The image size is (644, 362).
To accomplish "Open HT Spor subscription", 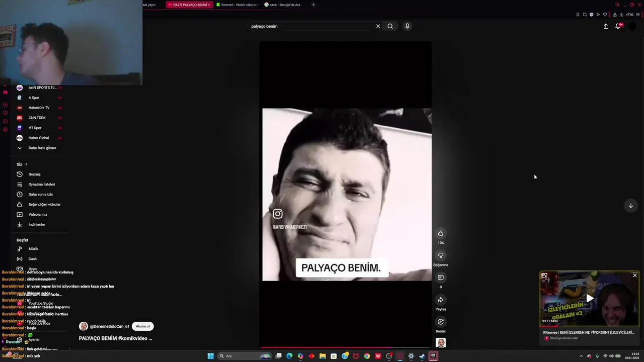I will 39,128.
